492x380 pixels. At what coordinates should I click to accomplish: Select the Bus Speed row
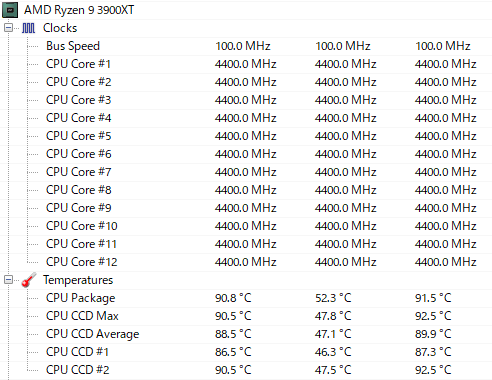(x=246, y=46)
